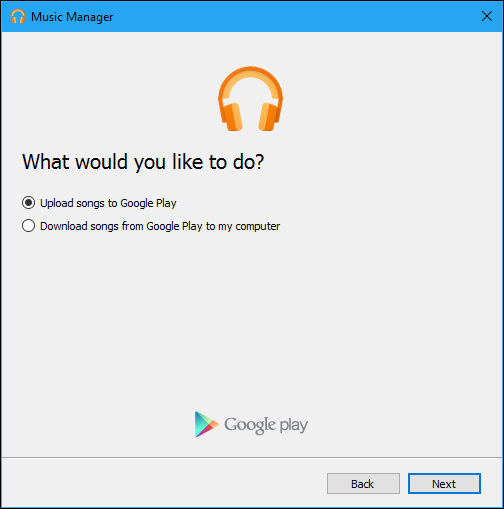Click the large orange headphones logo
This screenshot has height=509, width=504.
(x=250, y=99)
